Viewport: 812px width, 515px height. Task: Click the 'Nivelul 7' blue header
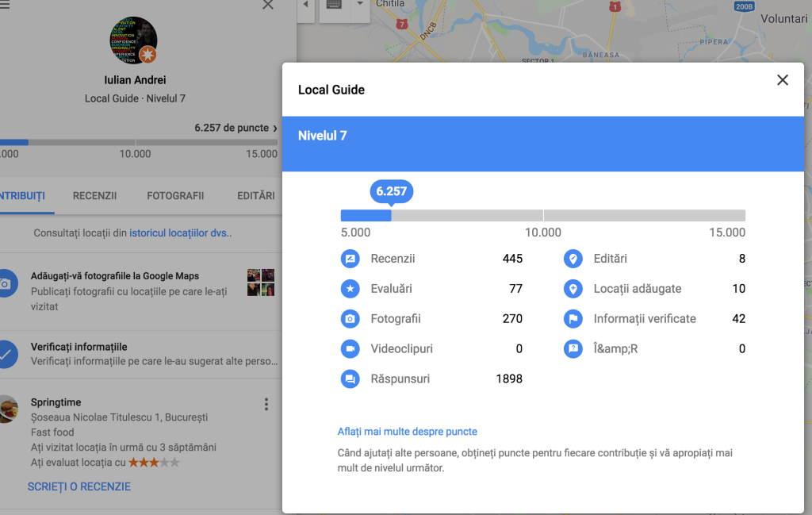[x=542, y=144]
